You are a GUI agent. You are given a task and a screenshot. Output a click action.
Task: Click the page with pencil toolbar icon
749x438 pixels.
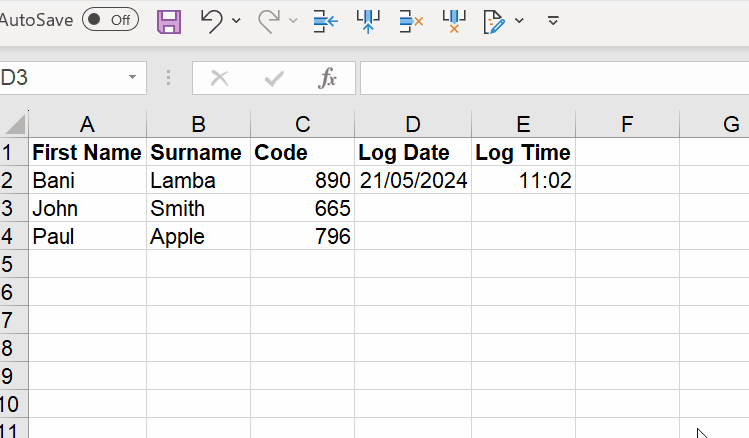(x=494, y=20)
